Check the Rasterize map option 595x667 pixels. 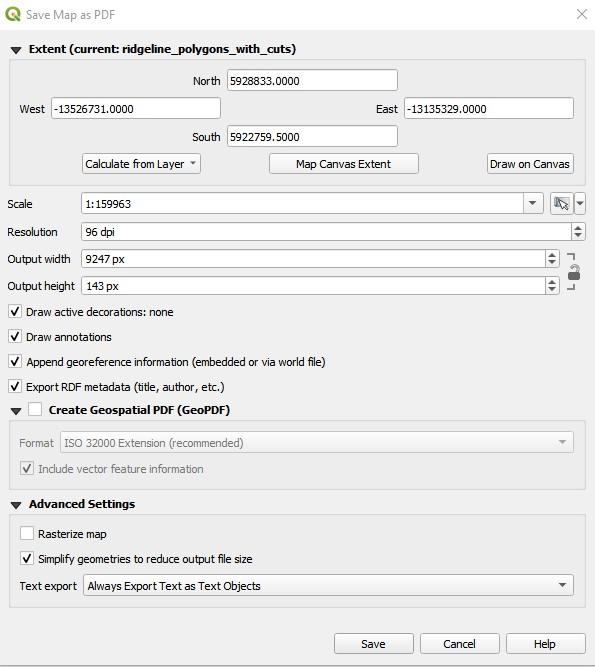coord(27,533)
